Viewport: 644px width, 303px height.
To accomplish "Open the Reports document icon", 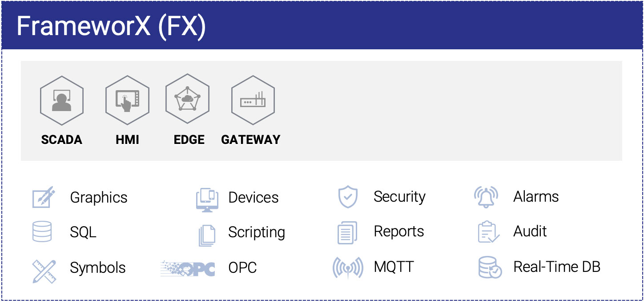I will 347,233.
